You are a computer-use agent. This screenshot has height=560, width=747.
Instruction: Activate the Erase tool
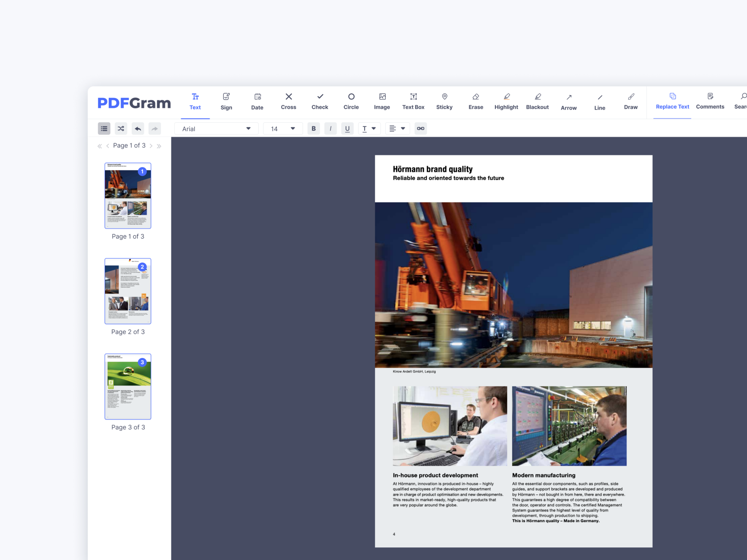476,101
